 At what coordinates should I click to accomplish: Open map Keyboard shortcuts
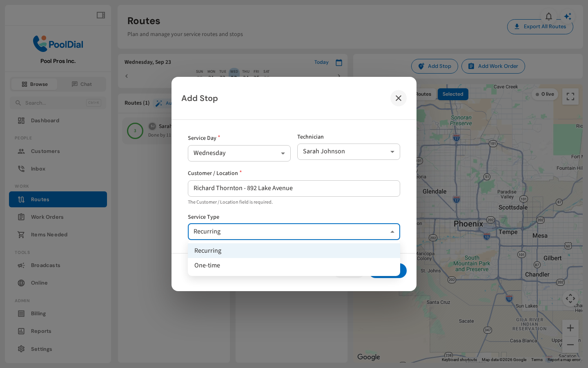[459, 360]
